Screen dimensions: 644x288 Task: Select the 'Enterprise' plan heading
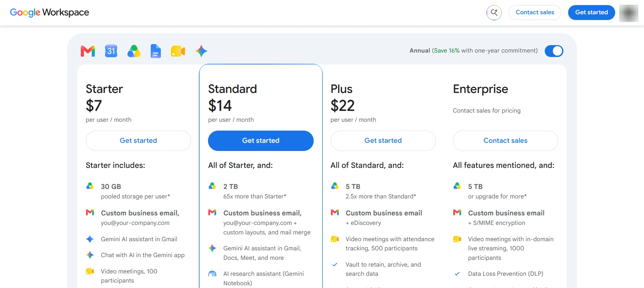pos(480,89)
